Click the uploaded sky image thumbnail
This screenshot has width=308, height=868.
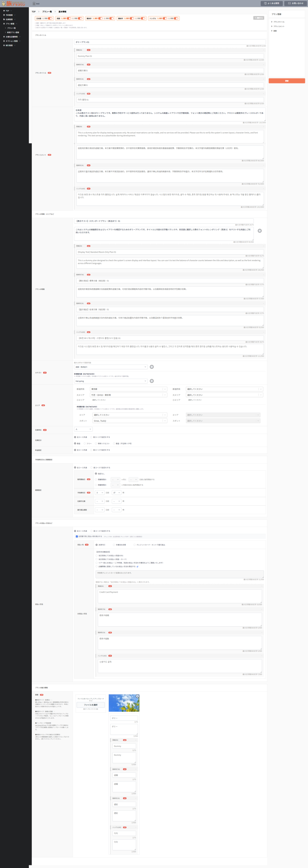(x=124, y=703)
